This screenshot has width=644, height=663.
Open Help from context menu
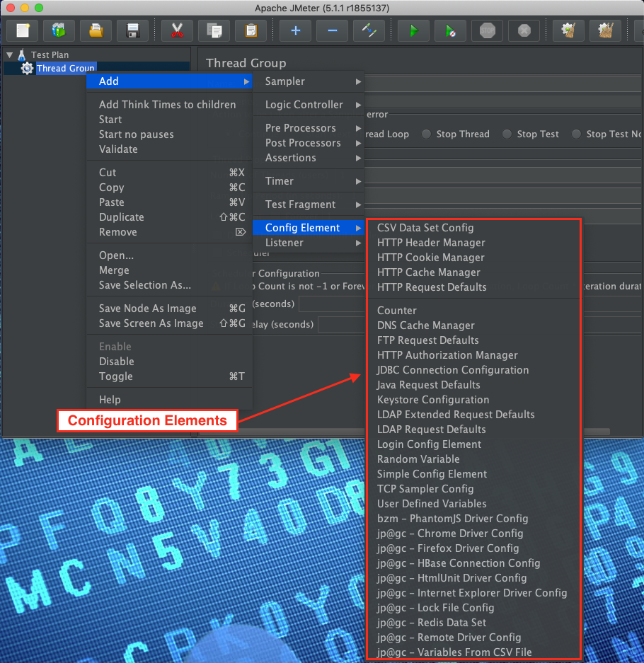[x=170, y=400]
